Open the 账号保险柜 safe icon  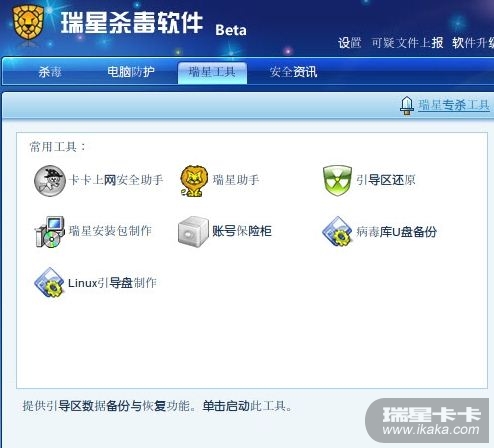point(193,231)
